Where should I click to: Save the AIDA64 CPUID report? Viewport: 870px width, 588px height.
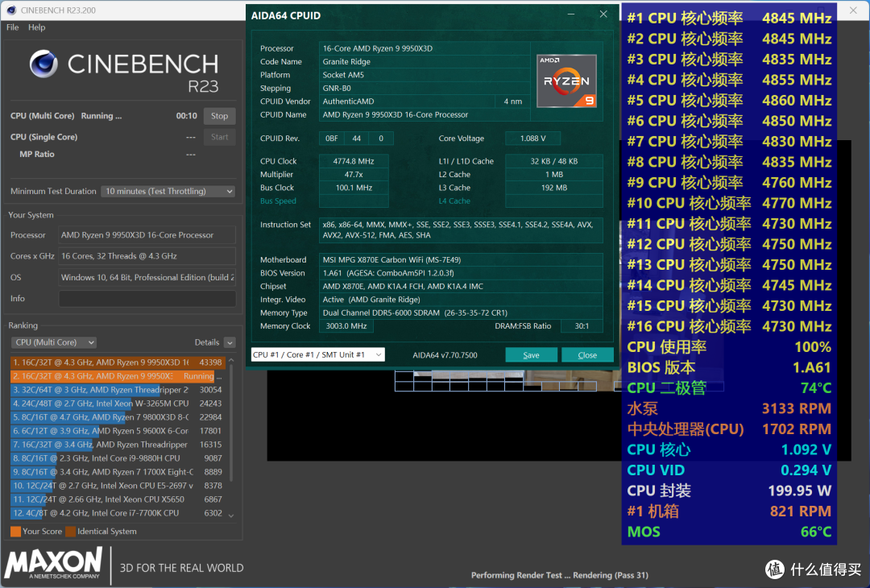tap(531, 355)
